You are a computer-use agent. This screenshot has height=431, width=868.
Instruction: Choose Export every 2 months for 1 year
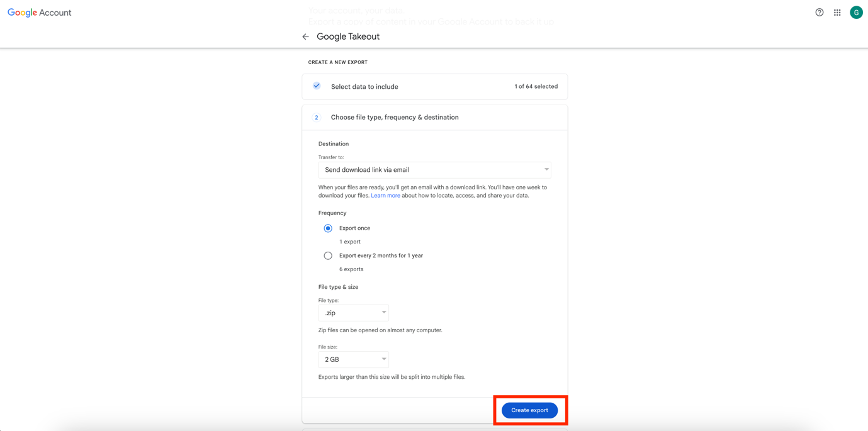(x=328, y=256)
